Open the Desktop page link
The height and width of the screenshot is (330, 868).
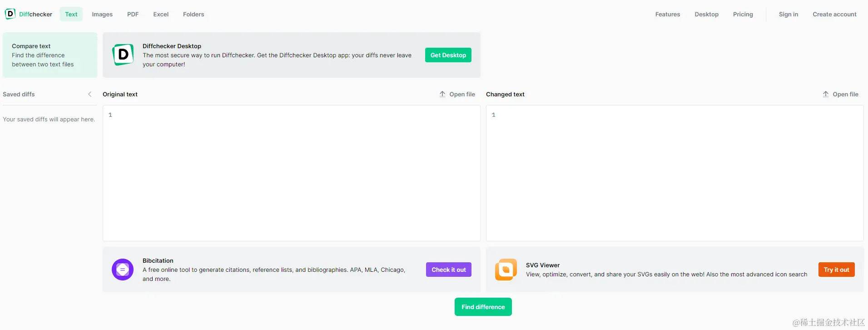click(x=707, y=14)
